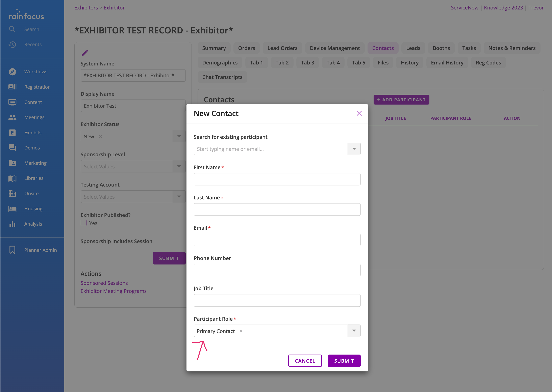The width and height of the screenshot is (552, 392).
Task: Open the Sponsored Sessions link
Action: (104, 283)
